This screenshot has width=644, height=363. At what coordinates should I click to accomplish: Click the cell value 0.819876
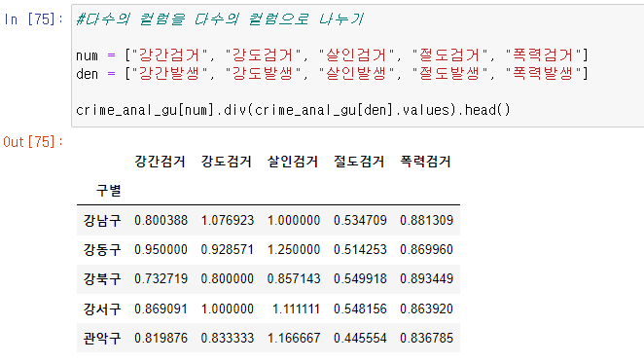(161, 338)
